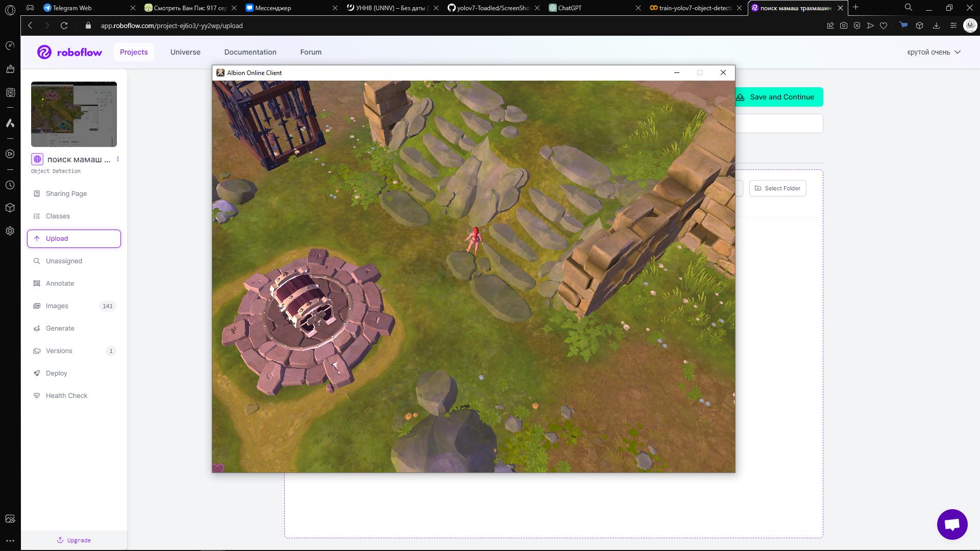Open the Generate sidebar item
This screenshot has height=551, width=980.
[74, 328]
